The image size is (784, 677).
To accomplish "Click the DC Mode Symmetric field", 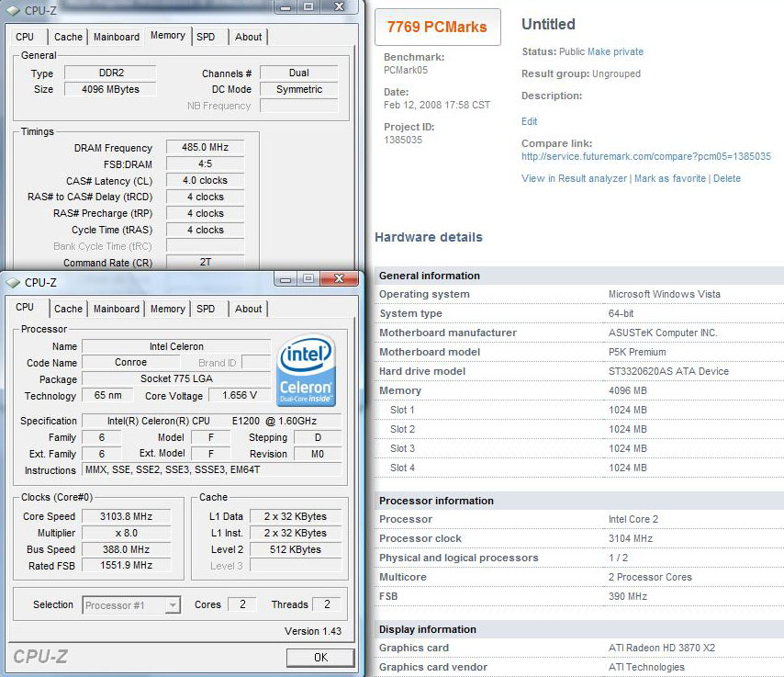I will coord(299,89).
